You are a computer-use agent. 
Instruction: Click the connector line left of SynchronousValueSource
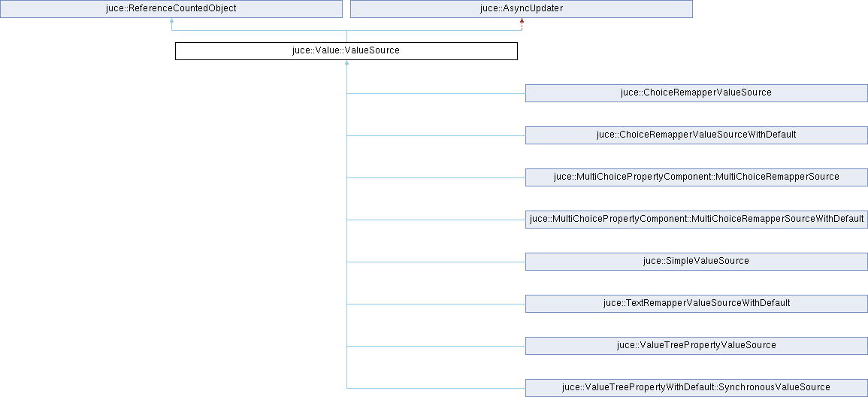click(436, 388)
